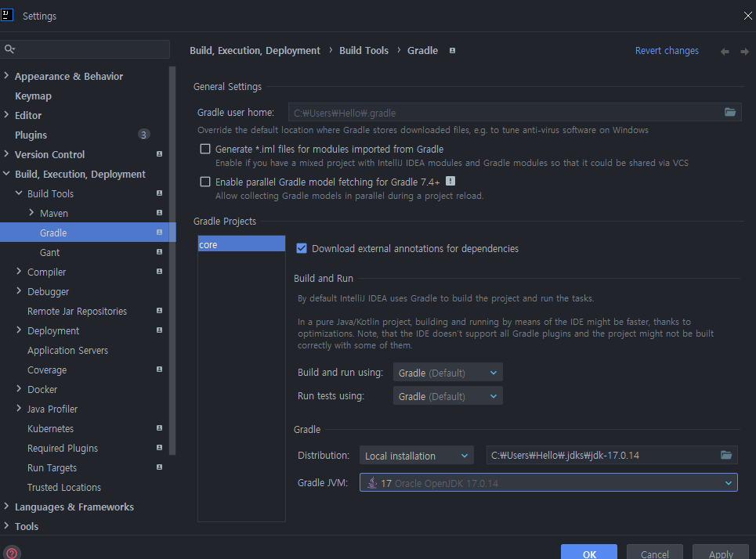Click the project icon beside Coverage
This screenshot has height=559, width=756.
pyautogui.click(x=159, y=370)
